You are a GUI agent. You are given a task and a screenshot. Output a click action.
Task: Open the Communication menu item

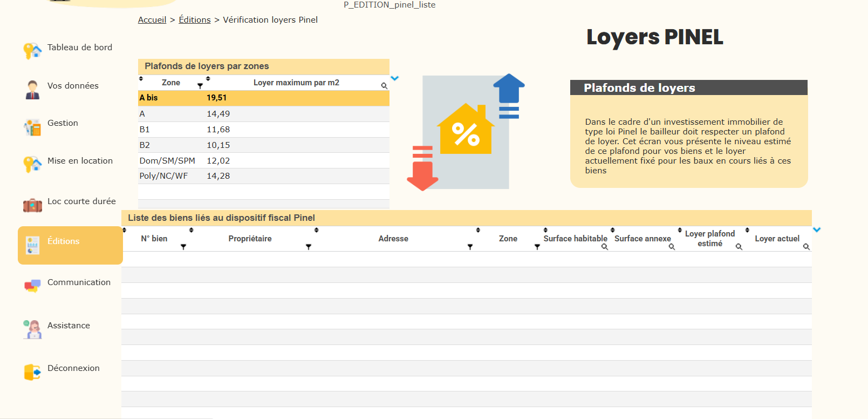[x=79, y=282]
